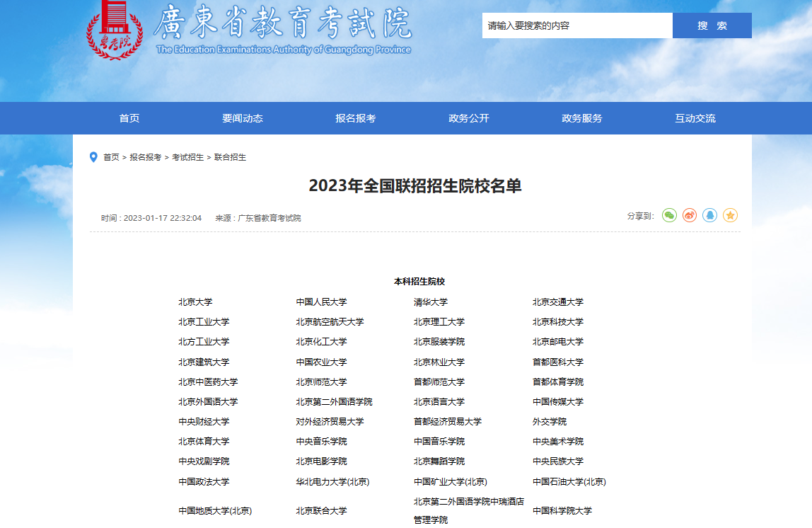The image size is (812, 528).
Task: Click the red 粤考院 logo emblem
Action: pos(115,30)
